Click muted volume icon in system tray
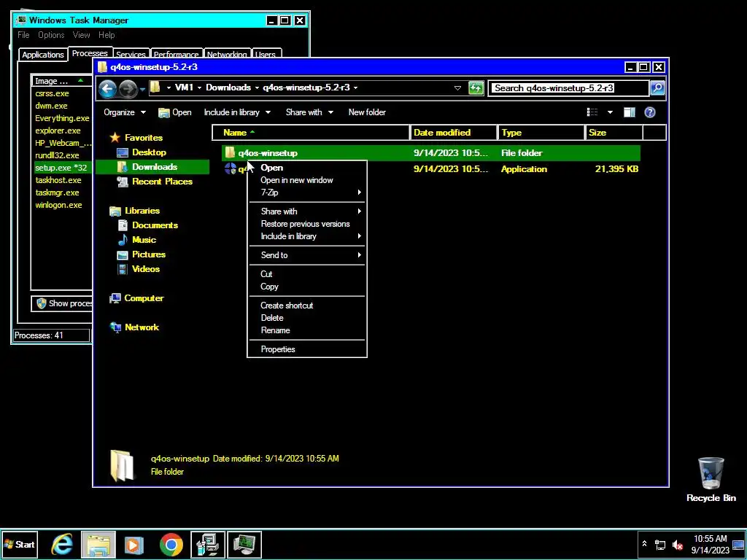 [x=677, y=544]
